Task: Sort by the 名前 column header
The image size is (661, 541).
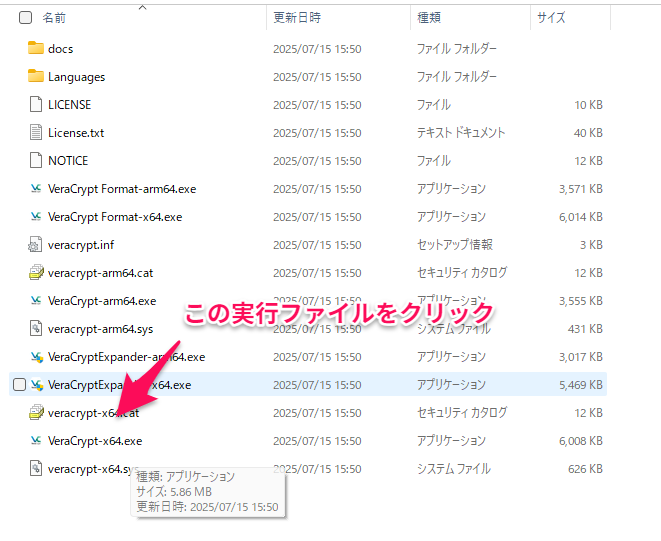Action: (x=54, y=18)
